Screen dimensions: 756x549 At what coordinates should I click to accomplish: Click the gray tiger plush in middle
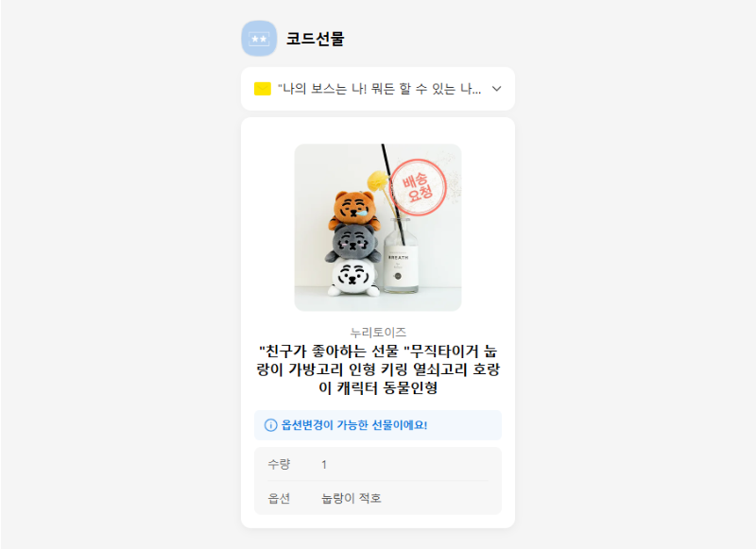click(x=352, y=243)
